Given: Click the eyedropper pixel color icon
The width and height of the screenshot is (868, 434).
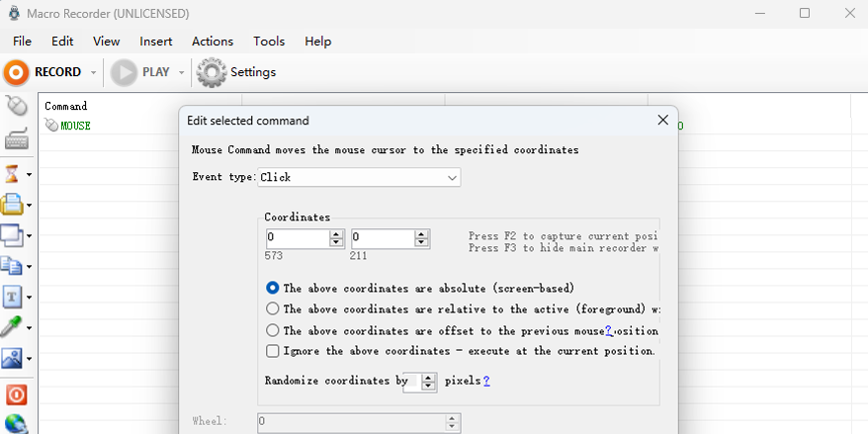Looking at the screenshot, I should click(12, 327).
